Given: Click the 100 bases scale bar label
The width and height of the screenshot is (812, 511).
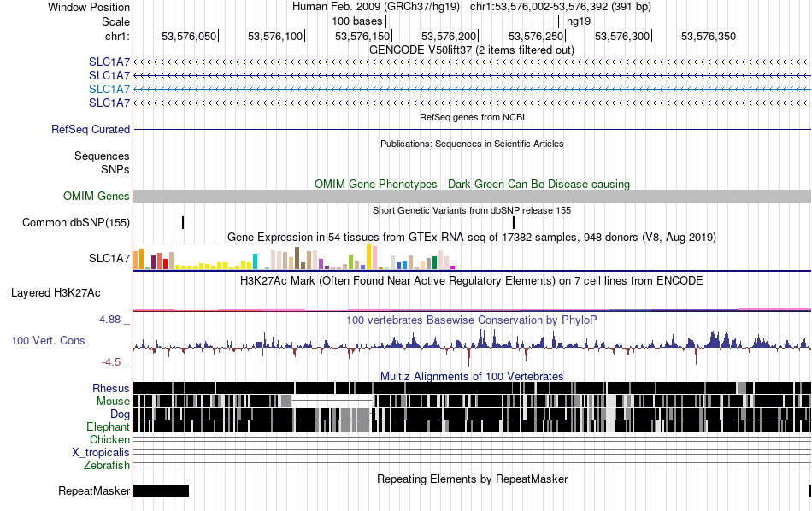Looking at the screenshot, I should pos(356,21).
